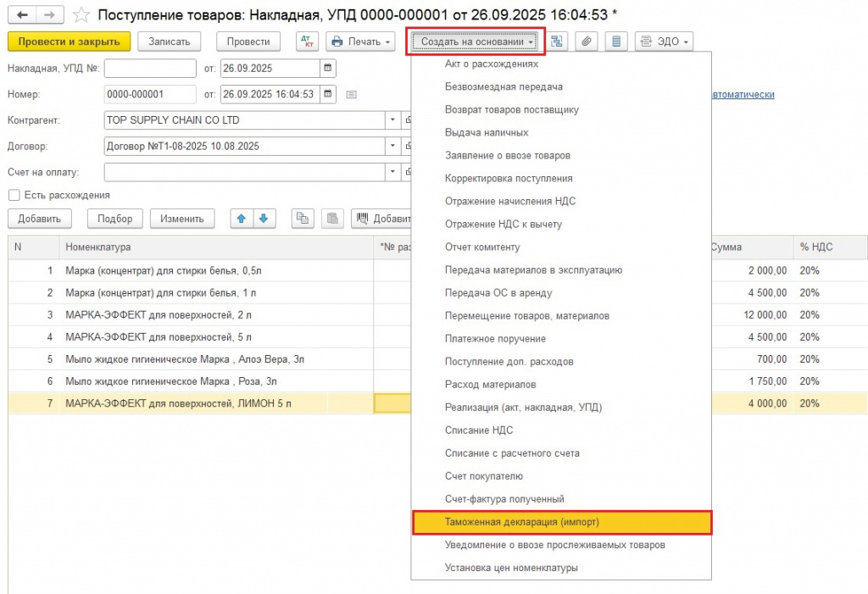Select Отражение начисления НДС

point(561,202)
